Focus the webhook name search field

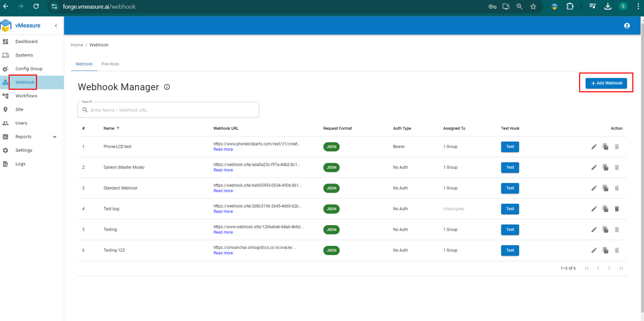172,110
